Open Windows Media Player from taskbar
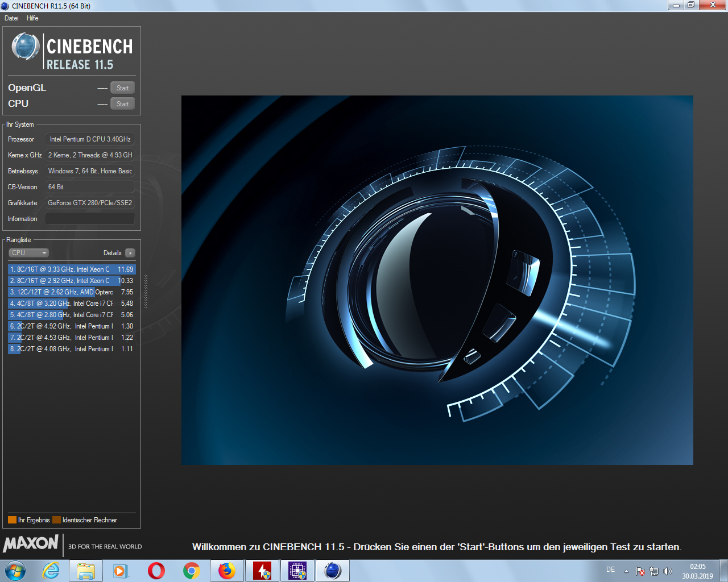 tap(121, 571)
